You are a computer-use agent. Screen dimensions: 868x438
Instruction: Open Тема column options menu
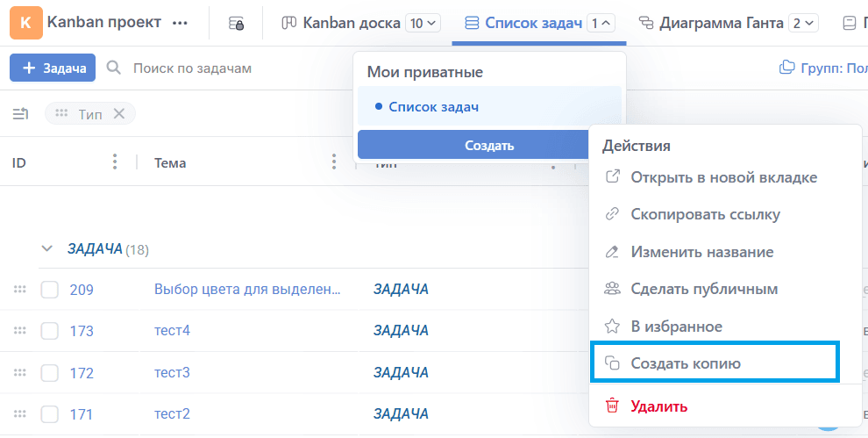click(334, 162)
